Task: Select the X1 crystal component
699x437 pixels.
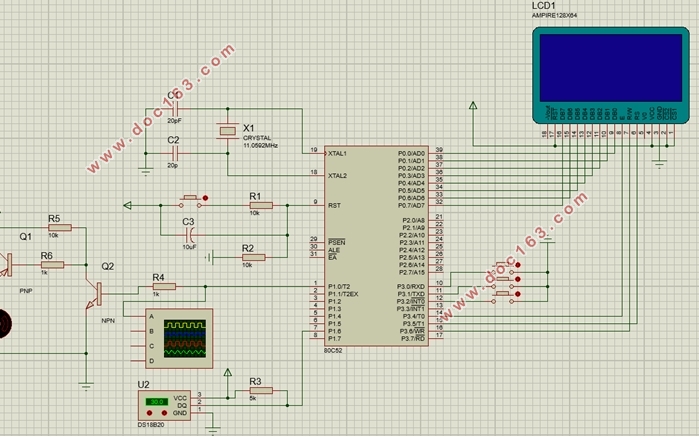Action: 227,131
